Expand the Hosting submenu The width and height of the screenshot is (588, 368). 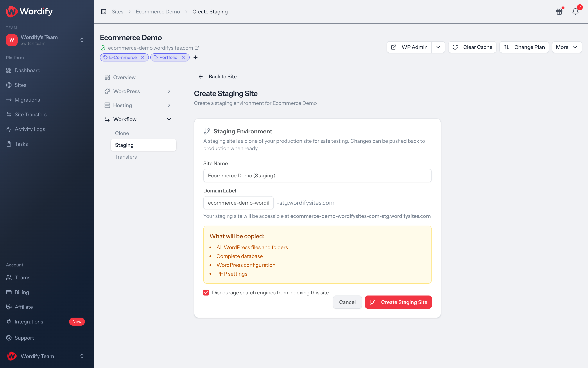(169, 105)
